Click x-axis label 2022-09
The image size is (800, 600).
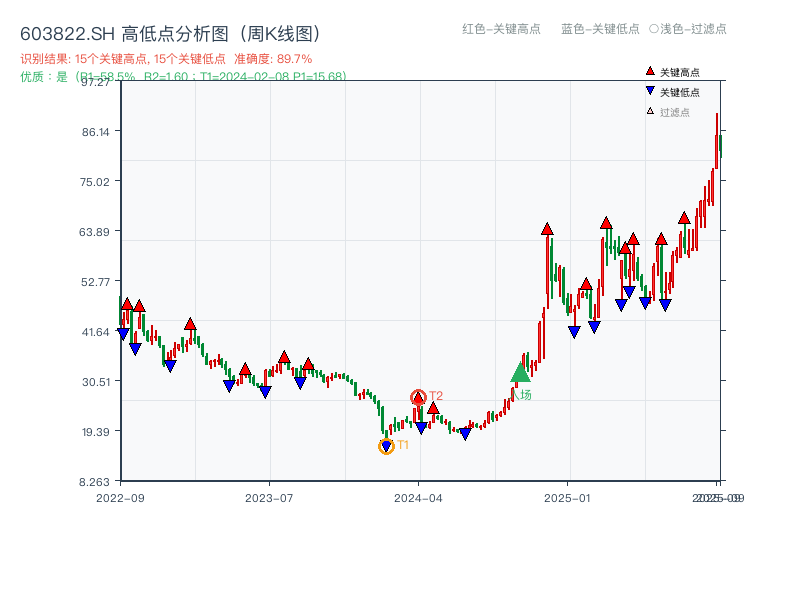point(120,498)
